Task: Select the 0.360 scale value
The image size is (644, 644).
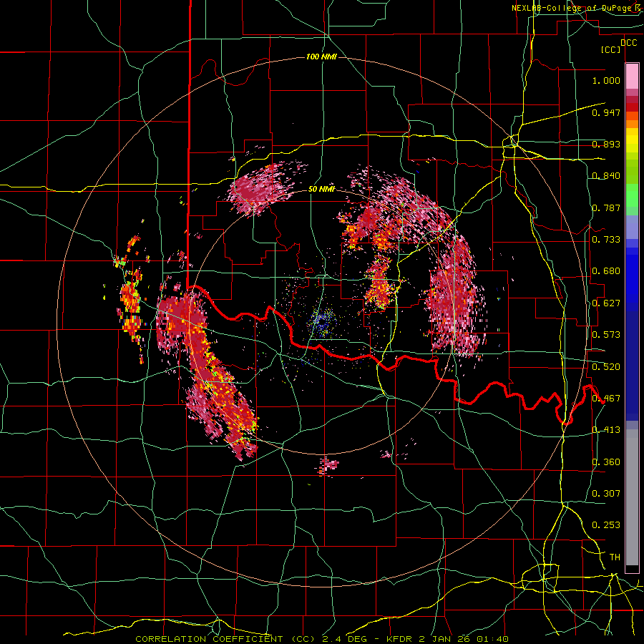Action: tap(606, 462)
